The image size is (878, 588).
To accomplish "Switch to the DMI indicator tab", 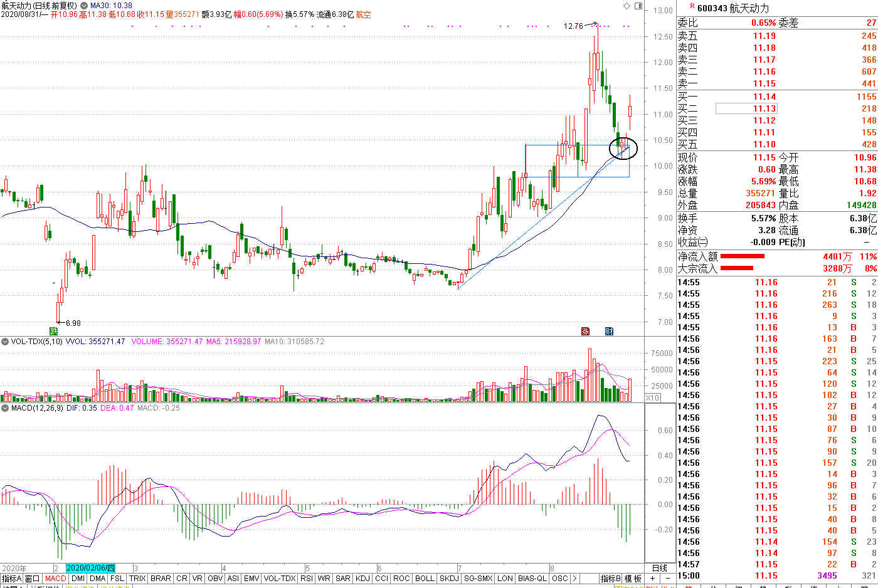I will pos(78,578).
